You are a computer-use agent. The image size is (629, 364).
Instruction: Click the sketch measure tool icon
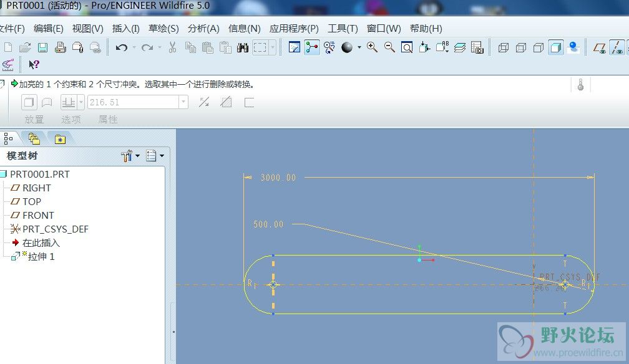point(7,65)
